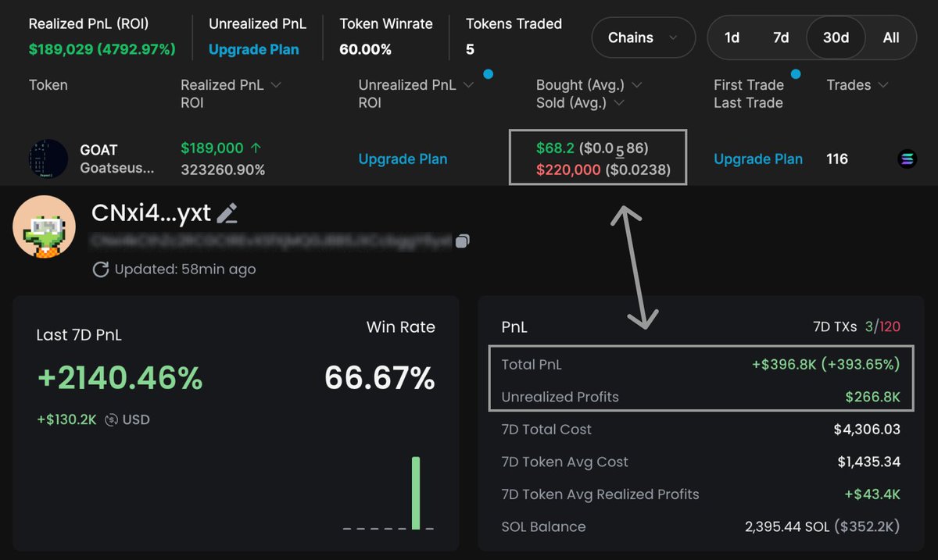The width and height of the screenshot is (938, 560).
Task: Switch to the 7d timeframe tab
Action: click(781, 37)
